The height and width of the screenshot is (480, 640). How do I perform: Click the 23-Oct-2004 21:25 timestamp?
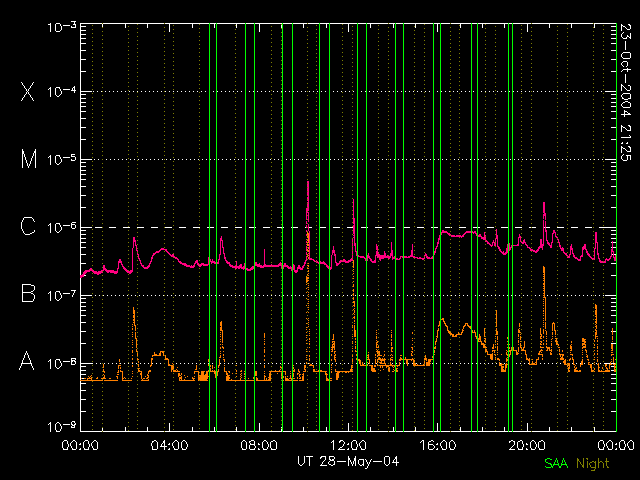point(626,92)
